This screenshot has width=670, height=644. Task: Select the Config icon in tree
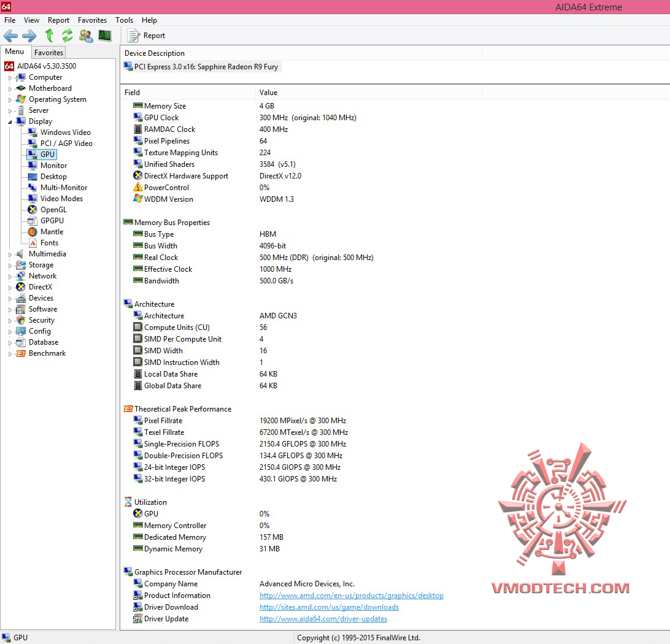(x=21, y=331)
